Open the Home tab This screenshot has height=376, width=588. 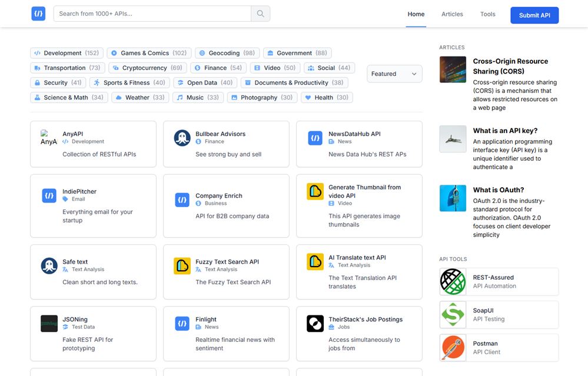coord(416,14)
